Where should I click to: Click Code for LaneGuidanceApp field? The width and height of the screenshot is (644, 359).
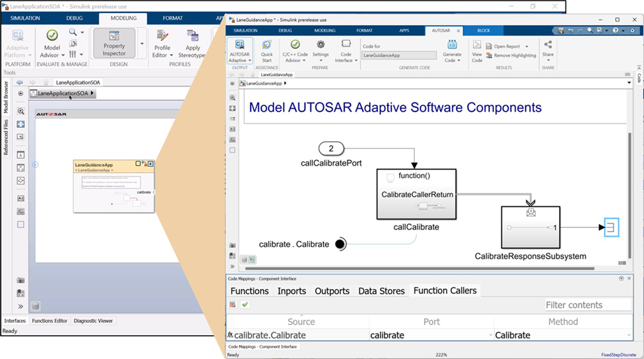[x=399, y=55]
